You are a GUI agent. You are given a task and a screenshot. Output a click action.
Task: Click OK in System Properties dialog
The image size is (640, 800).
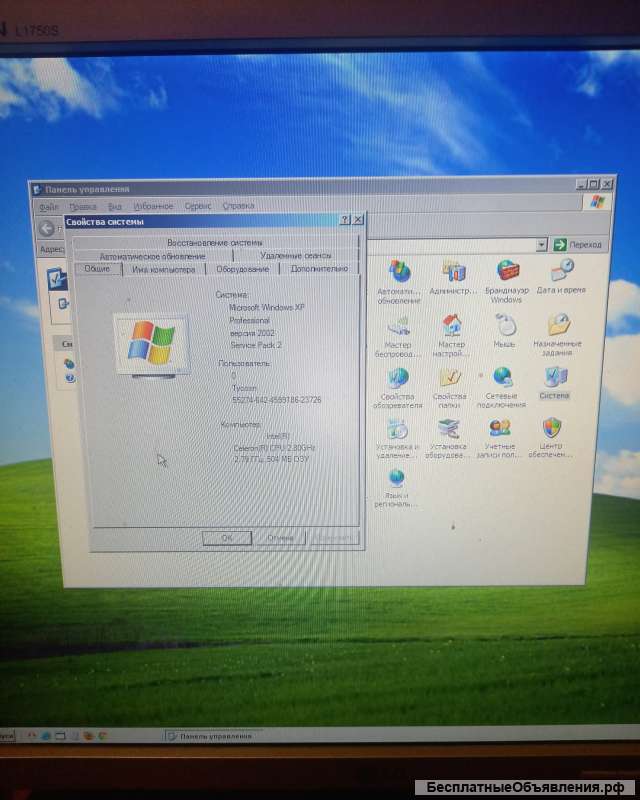227,538
